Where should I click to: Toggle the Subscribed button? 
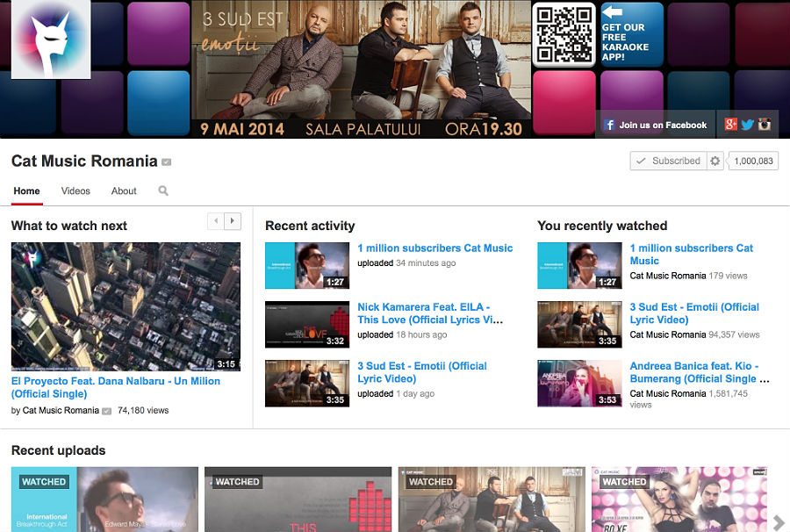tap(669, 161)
